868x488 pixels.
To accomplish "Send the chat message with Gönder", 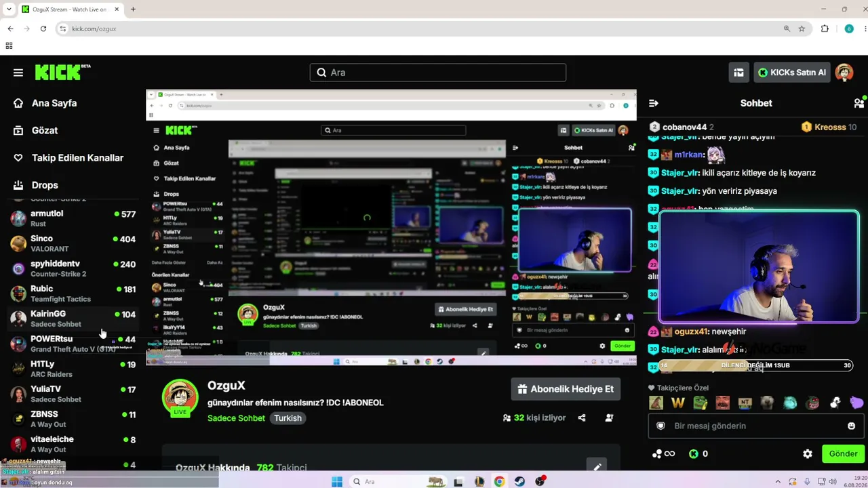I will point(843,453).
